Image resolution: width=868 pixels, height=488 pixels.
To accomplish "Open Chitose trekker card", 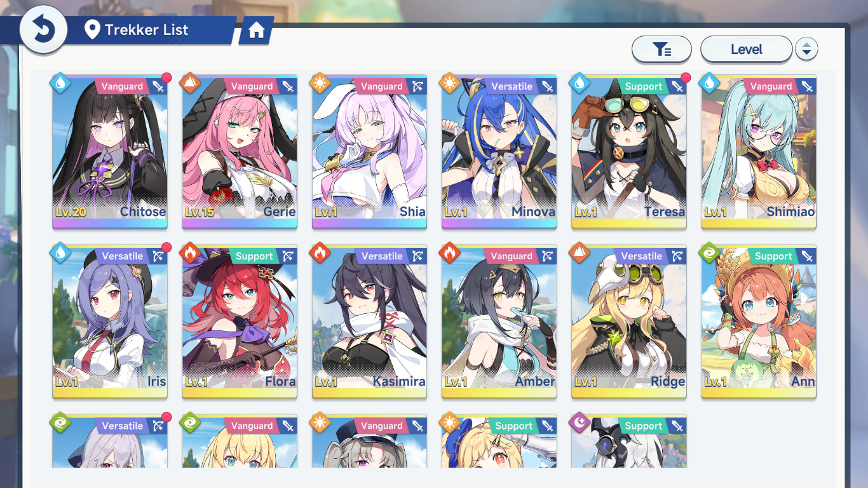I will pos(110,152).
